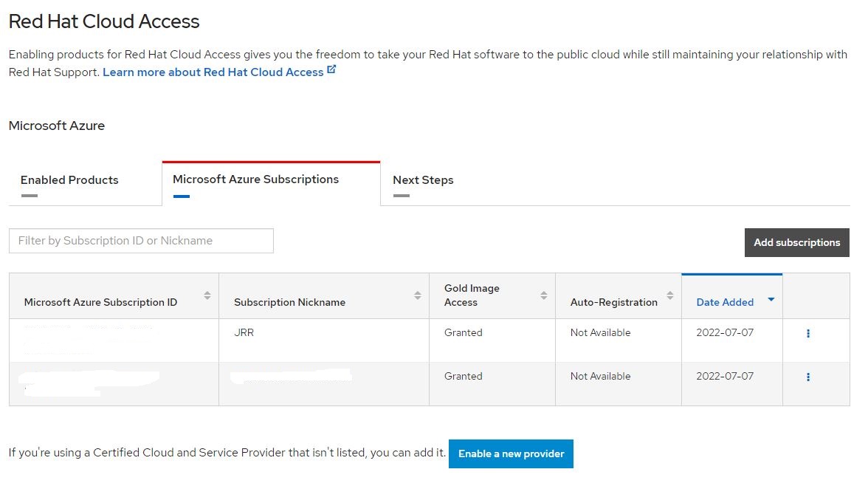
Task: Select the Microsoft Azure Subscriptions tab
Action: tap(255, 179)
